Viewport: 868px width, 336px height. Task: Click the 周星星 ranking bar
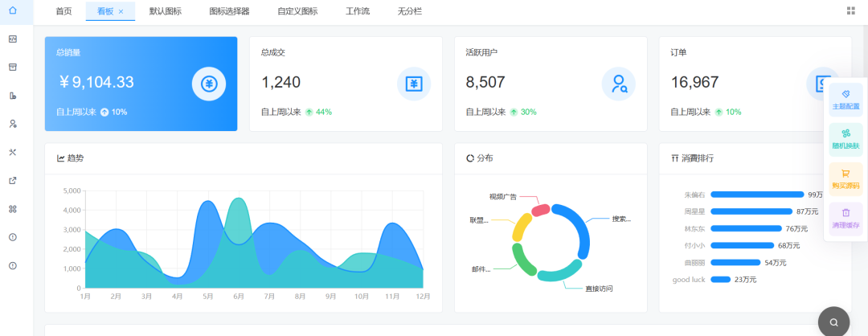[x=751, y=211]
